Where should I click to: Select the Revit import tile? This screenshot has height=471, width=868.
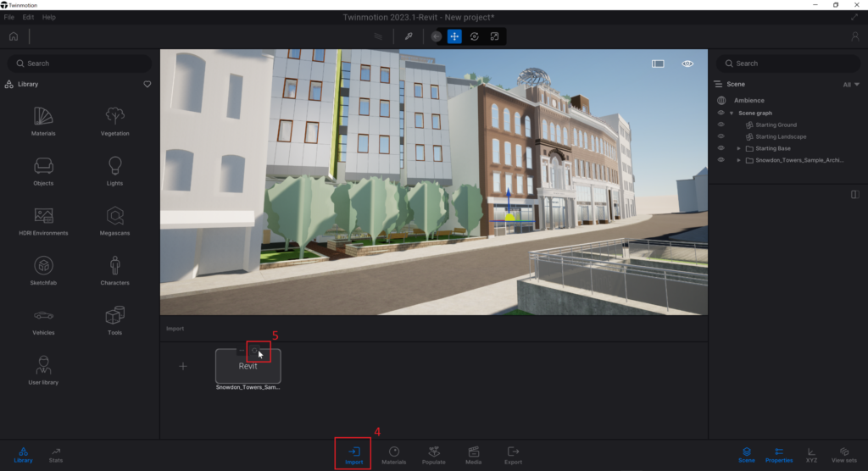[x=248, y=367]
